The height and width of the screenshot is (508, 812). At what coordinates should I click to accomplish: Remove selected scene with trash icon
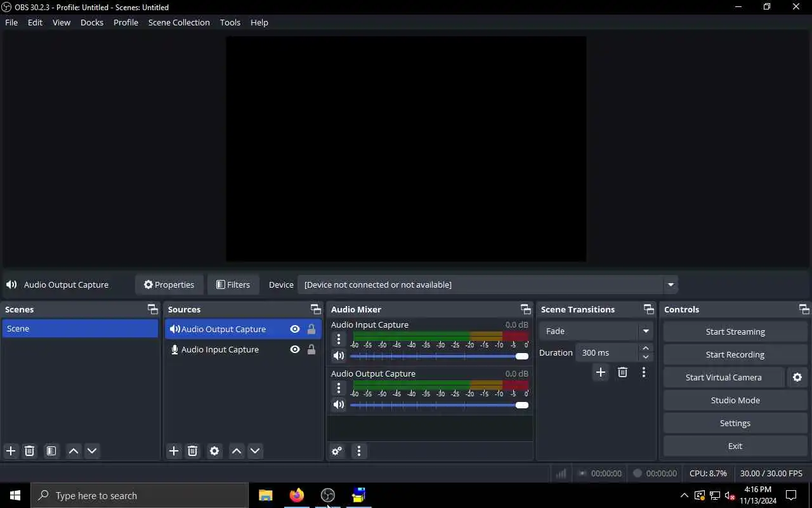pyautogui.click(x=29, y=451)
